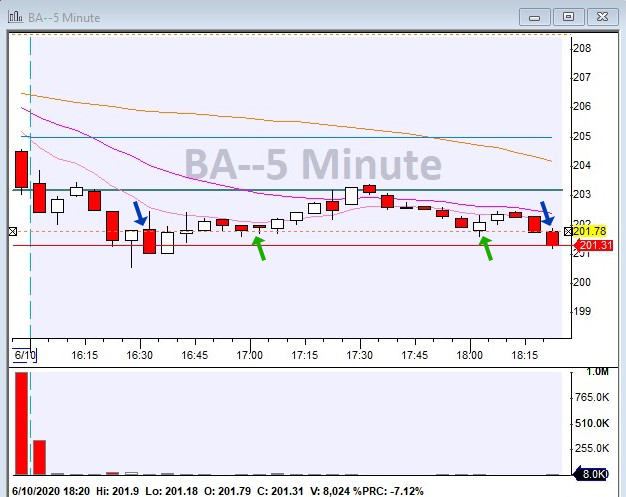Click the second red volume bar
Viewport: 626px width, 497px height.
[x=40, y=457]
